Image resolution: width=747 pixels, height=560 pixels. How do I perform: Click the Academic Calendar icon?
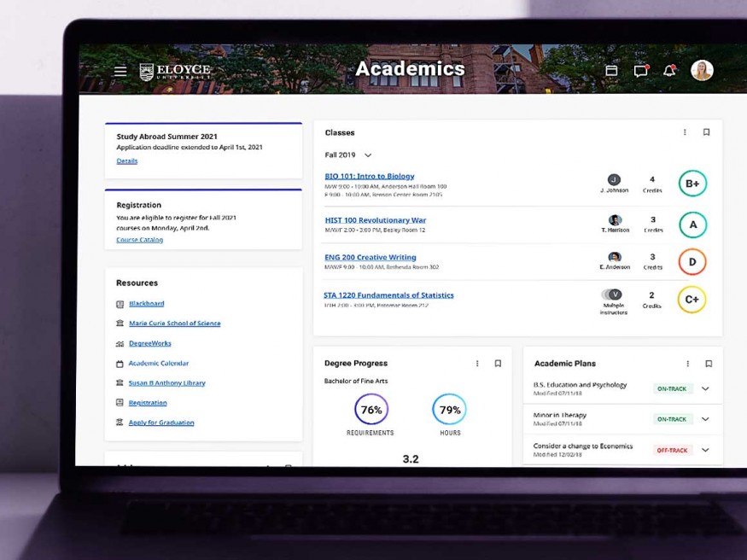(120, 363)
